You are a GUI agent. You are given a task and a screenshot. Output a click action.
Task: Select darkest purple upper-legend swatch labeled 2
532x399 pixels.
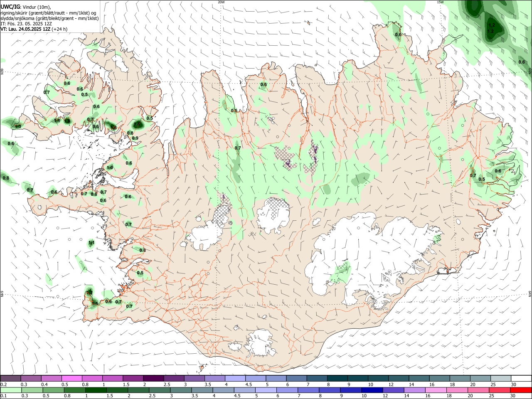[153, 378]
